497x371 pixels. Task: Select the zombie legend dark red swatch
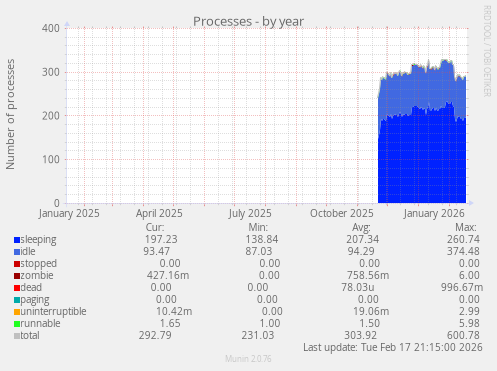tap(17, 276)
